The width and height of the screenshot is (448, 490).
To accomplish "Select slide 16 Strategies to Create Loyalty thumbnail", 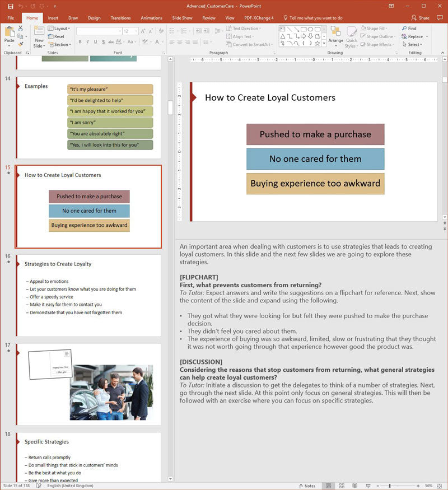I will click(x=88, y=296).
